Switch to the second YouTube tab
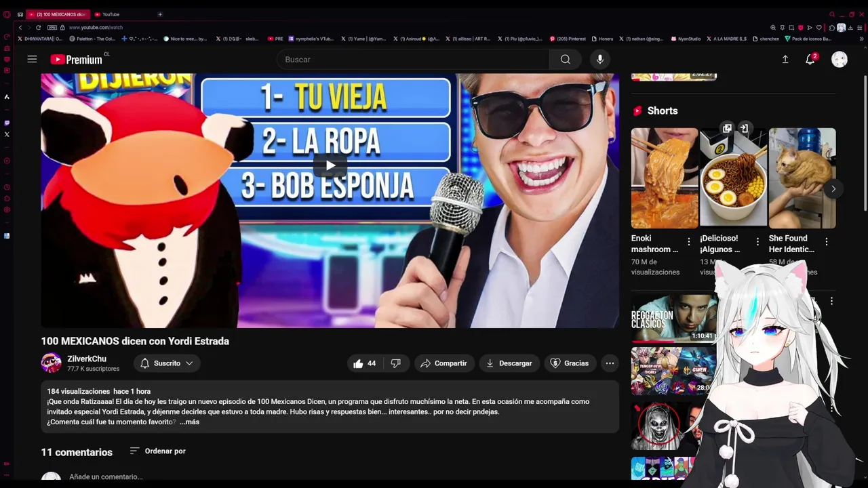The width and height of the screenshot is (868, 488). coord(111,14)
